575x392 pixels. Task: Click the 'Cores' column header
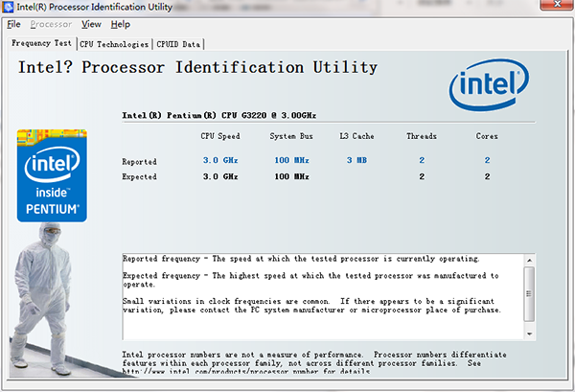[x=487, y=136]
